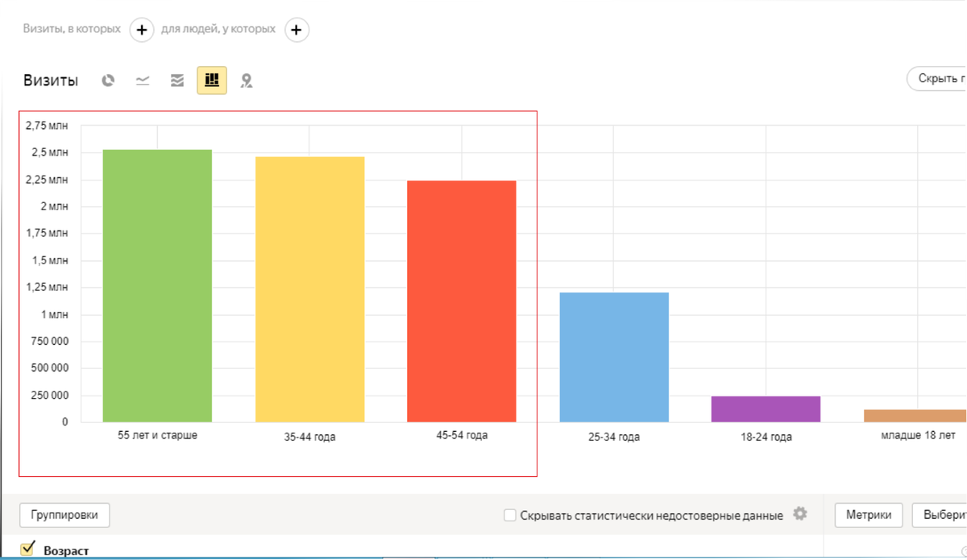Add plus condition for people segment
This screenshot has width=967, height=560.
point(297,30)
